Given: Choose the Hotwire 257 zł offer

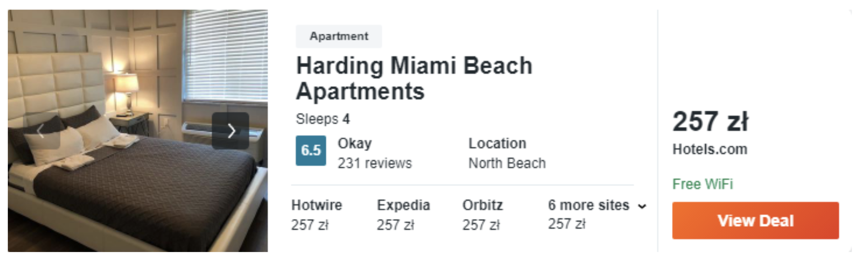Looking at the screenshot, I should (x=317, y=215).
